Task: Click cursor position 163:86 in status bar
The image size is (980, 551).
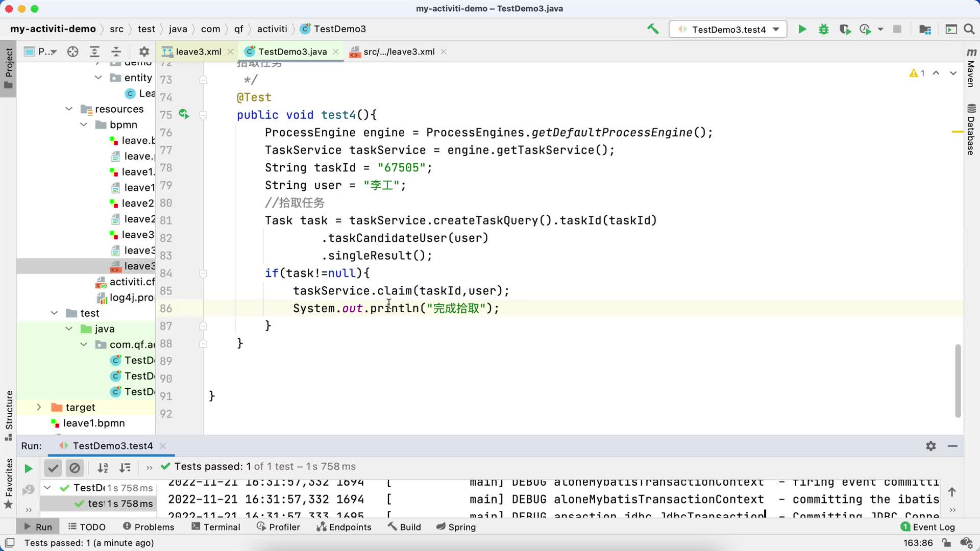Action: (x=918, y=543)
